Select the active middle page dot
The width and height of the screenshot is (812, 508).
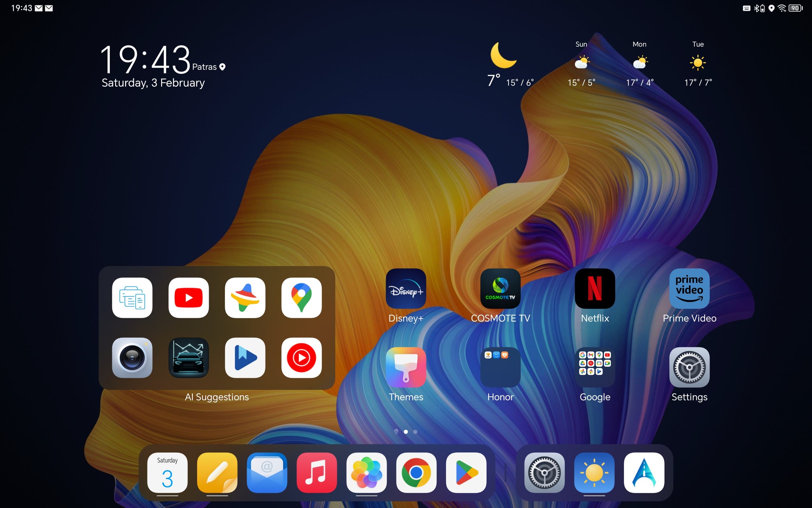click(x=406, y=432)
